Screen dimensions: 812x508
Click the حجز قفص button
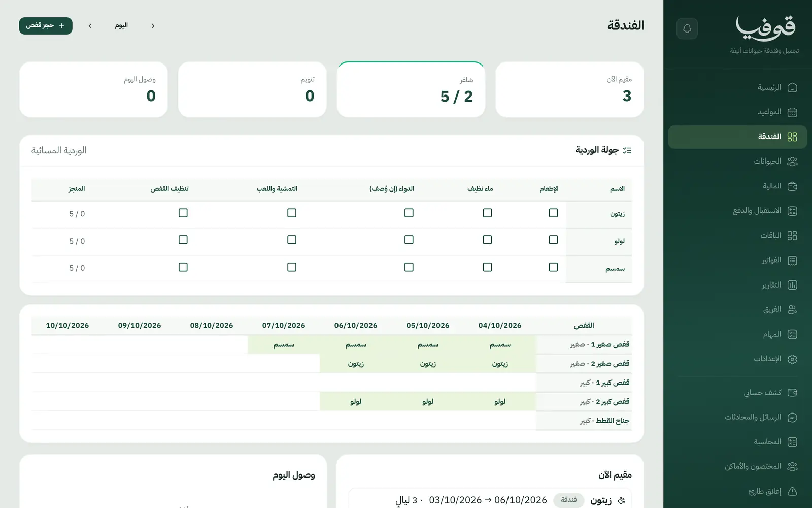coord(46,26)
